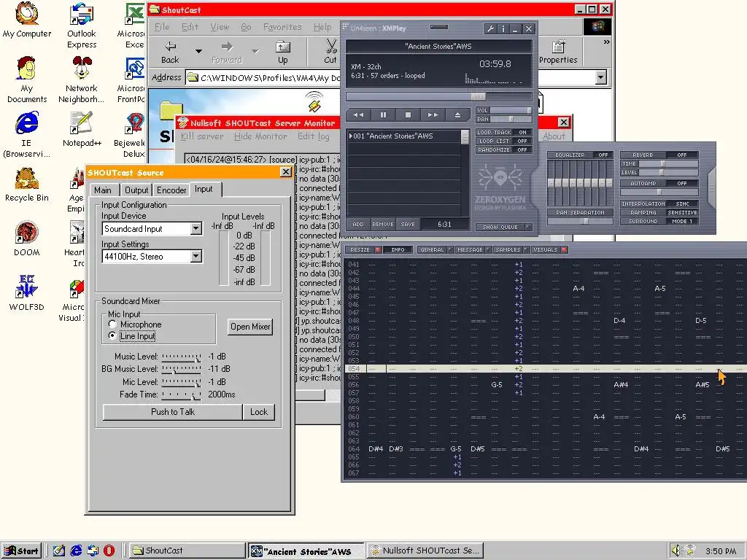Open General tab in XMPlay info panel
747x560 pixels.
pyautogui.click(x=435, y=249)
